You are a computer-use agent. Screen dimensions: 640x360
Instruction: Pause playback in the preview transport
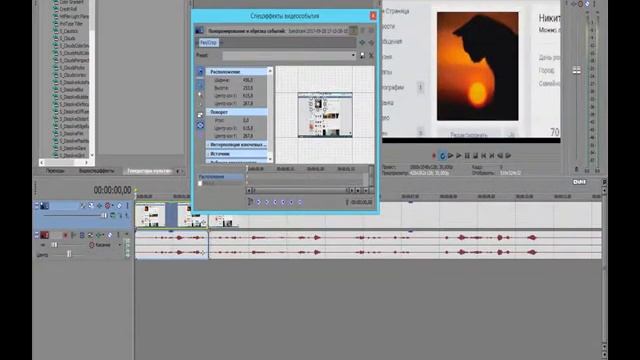[x=467, y=156]
